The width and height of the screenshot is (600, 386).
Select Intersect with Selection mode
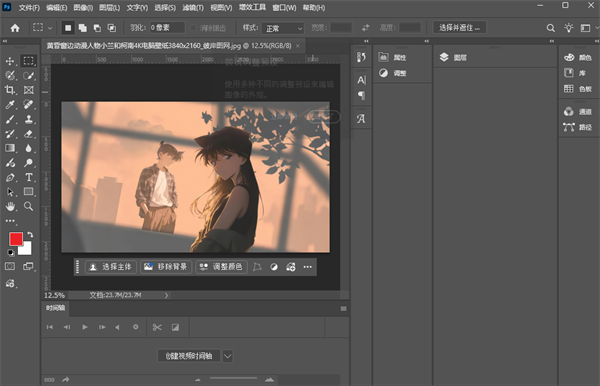(111, 28)
